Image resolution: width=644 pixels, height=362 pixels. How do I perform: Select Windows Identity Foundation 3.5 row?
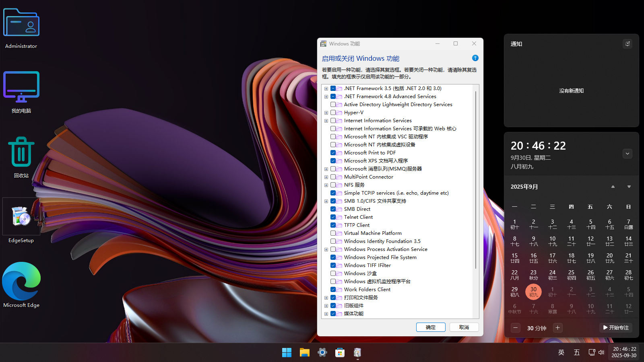coord(382,241)
